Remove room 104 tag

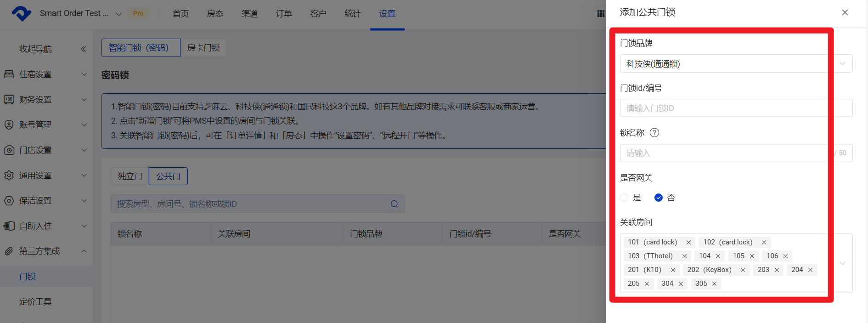click(x=718, y=256)
